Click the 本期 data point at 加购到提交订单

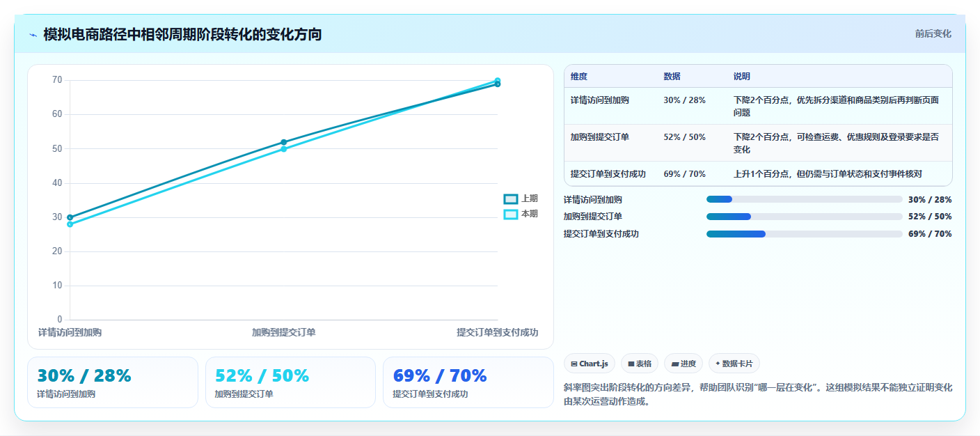[x=283, y=149]
